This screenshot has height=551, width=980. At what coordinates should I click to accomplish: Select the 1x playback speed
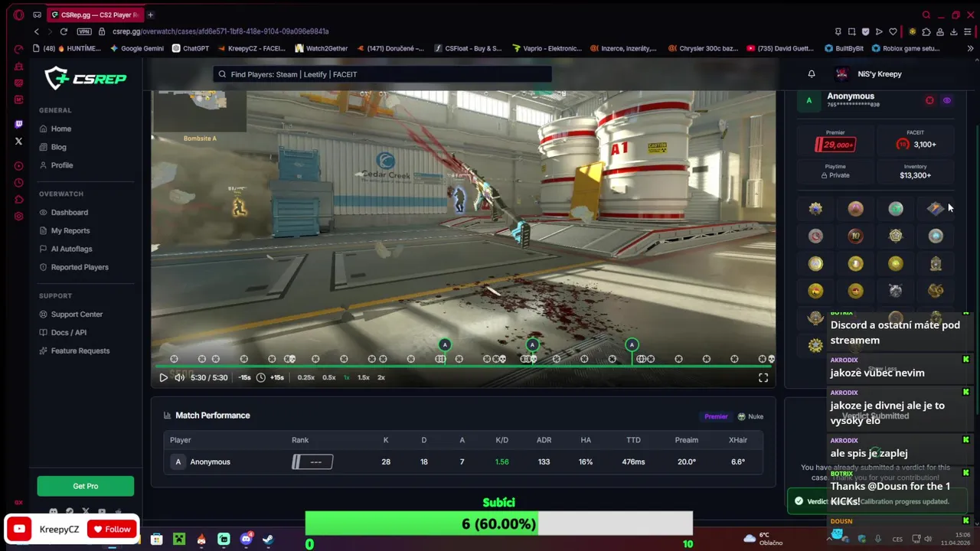pos(347,377)
